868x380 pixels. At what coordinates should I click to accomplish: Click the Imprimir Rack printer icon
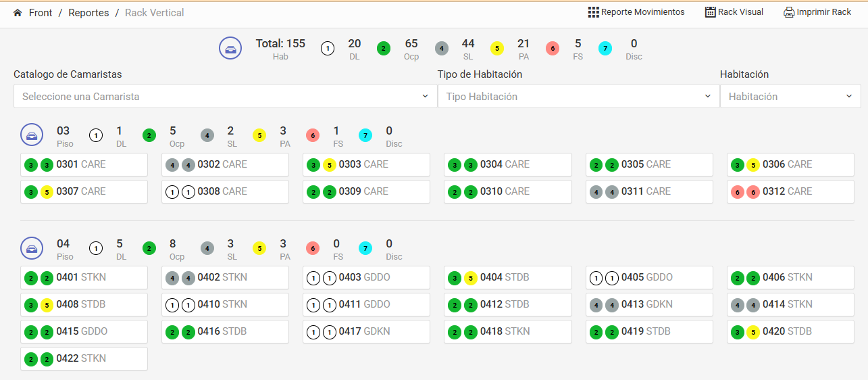(x=789, y=12)
